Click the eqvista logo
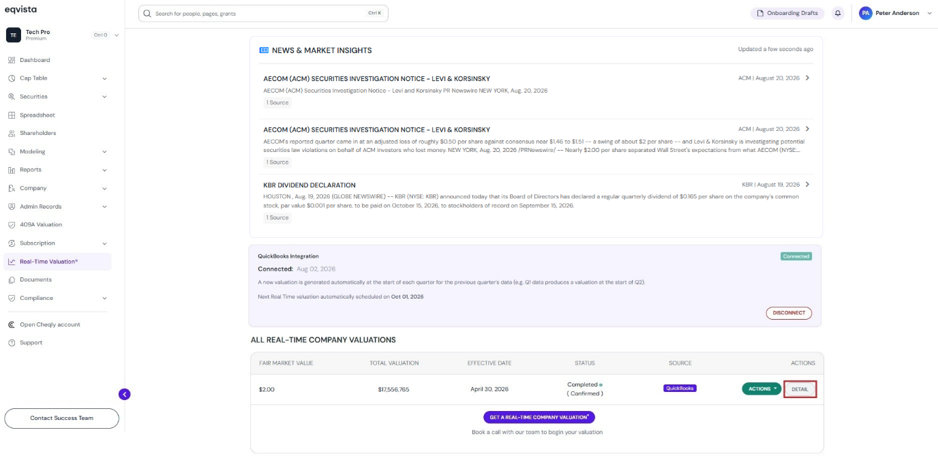This screenshot has height=456, width=938. coord(21,9)
